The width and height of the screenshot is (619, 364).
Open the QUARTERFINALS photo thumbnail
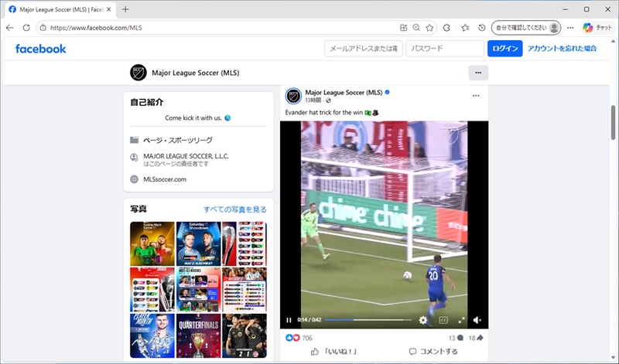tap(199, 335)
